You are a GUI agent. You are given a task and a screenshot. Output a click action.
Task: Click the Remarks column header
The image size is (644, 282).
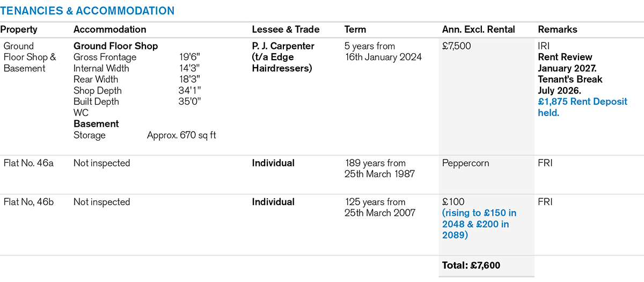558,30
